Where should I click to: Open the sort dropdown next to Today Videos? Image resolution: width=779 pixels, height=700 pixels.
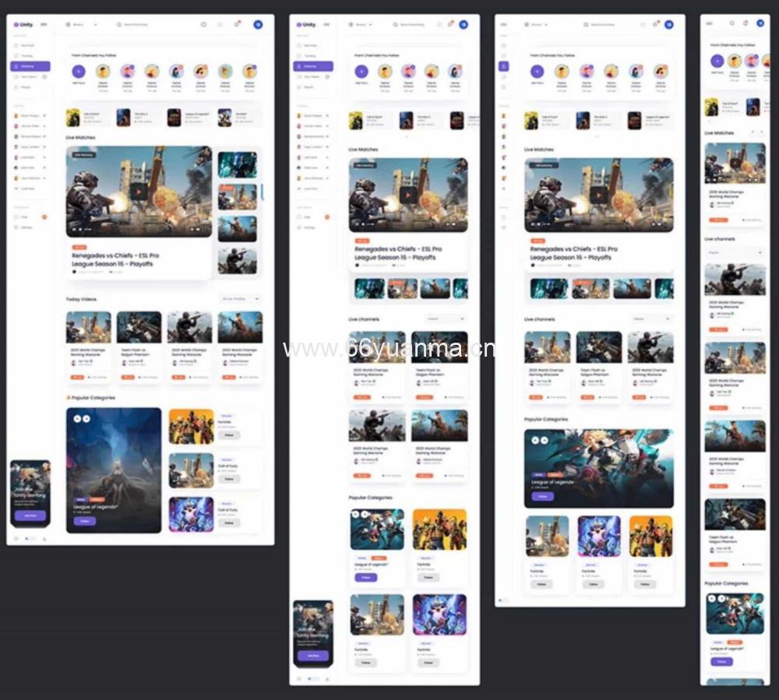(x=241, y=298)
